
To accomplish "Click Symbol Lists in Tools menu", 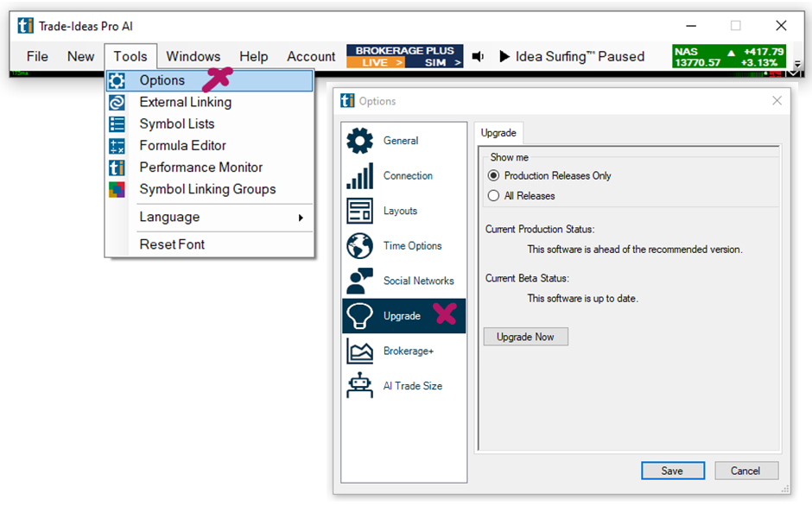I will (x=176, y=123).
